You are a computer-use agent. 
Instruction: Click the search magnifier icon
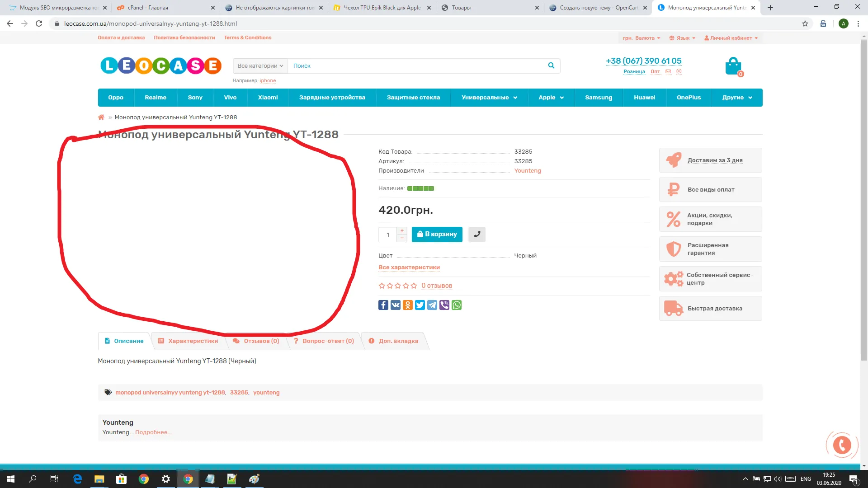point(551,66)
